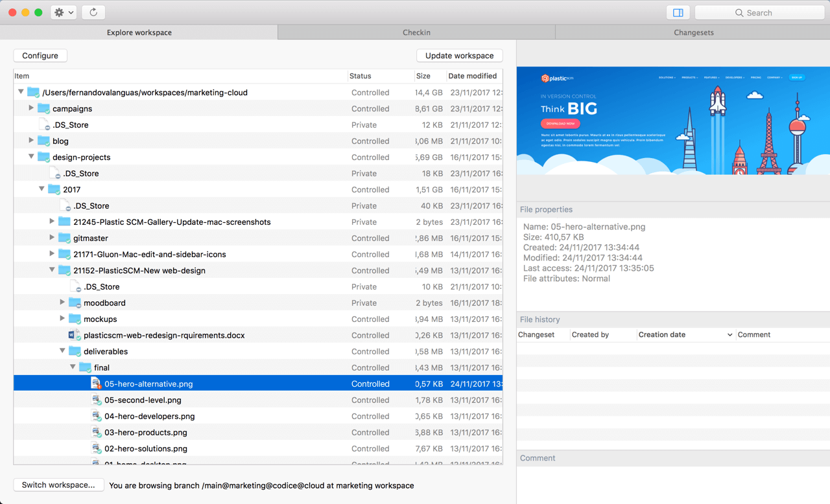Viewport: 830px width, 504px height.
Task: Select 02-hero-solutions.png file name
Action: pos(146,448)
